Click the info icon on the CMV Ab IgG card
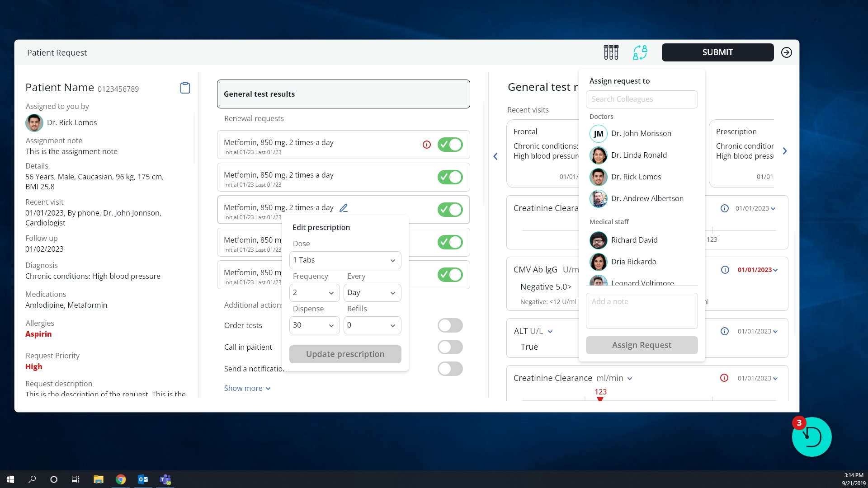 (x=725, y=270)
